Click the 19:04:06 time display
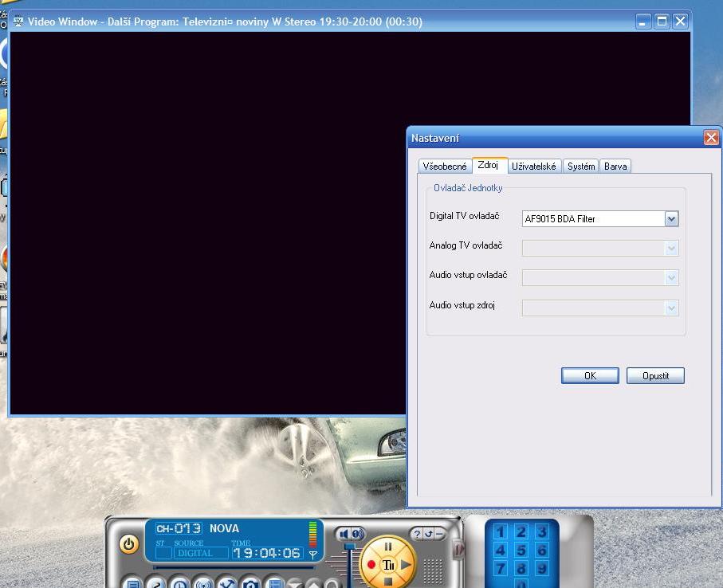 [267, 553]
